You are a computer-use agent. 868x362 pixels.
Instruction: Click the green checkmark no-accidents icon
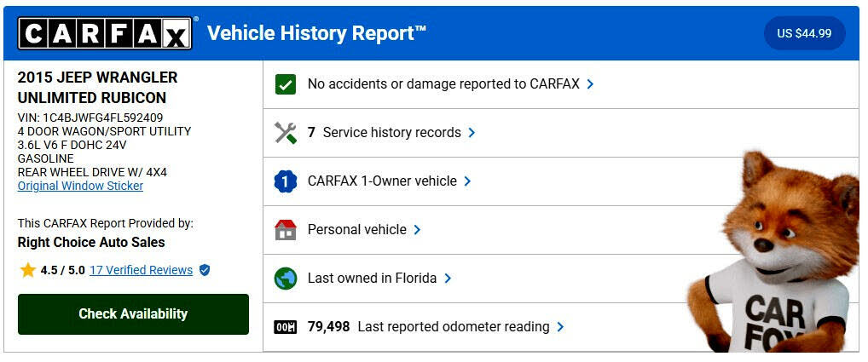(286, 84)
